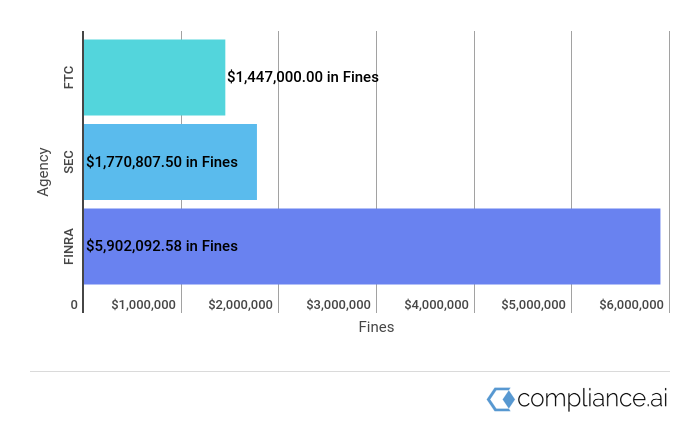
Task: Click the $5,000,000 axis tick label
Action: 533,305
